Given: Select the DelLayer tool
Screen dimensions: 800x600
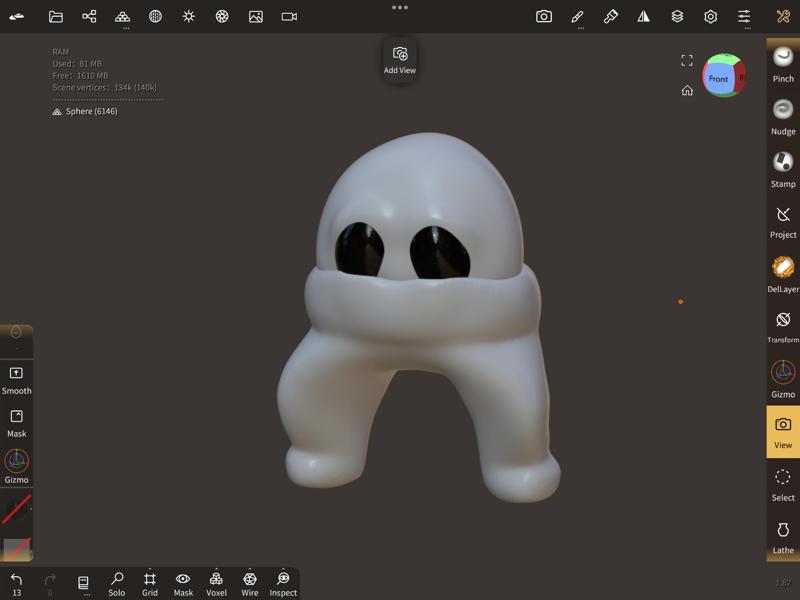Looking at the screenshot, I should (x=783, y=273).
